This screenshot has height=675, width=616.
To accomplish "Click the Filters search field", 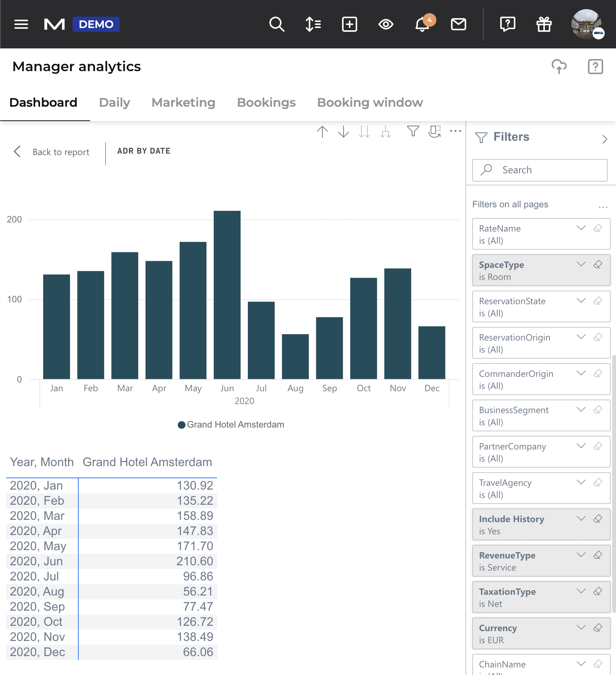I will pyautogui.click(x=540, y=170).
